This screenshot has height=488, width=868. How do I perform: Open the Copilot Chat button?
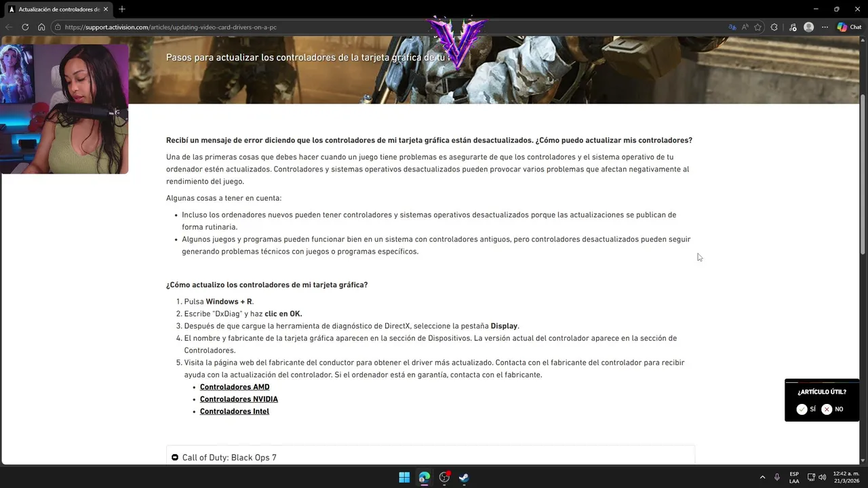[x=849, y=27]
